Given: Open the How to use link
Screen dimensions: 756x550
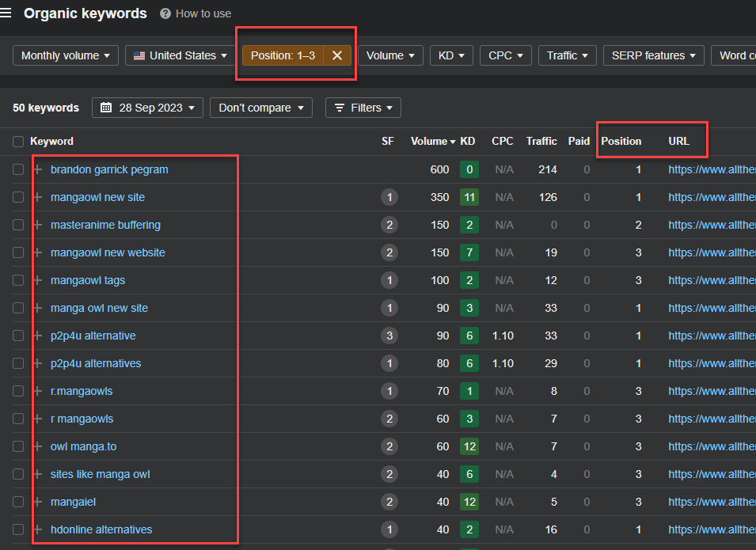Looking at the screenshot, I should pos(203,13).
